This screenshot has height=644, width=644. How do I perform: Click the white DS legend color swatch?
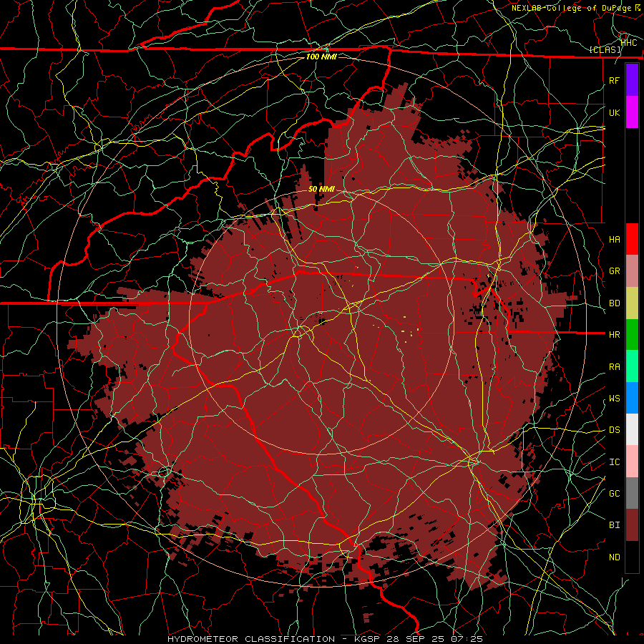[x=632, y=429]
